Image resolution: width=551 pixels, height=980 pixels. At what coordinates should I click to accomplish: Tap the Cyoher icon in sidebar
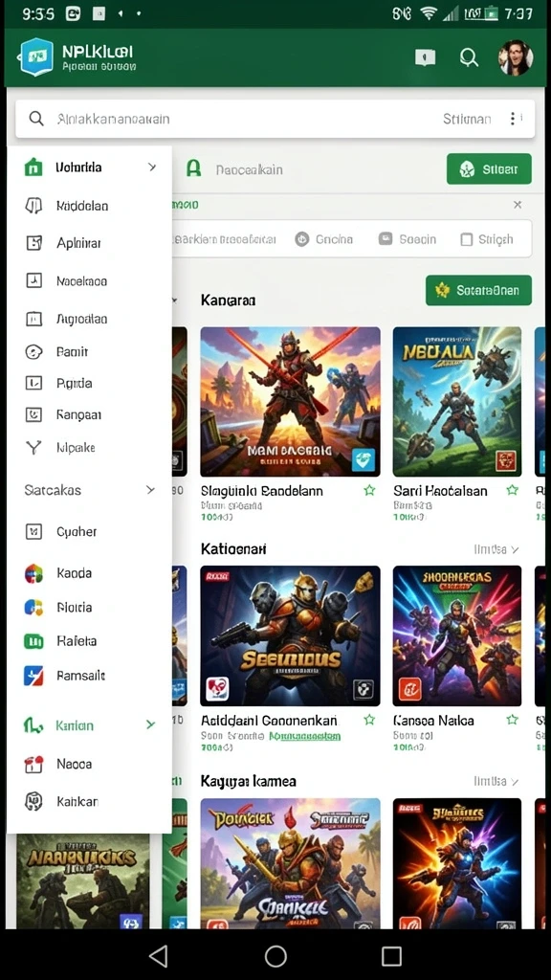click(33, 532)
